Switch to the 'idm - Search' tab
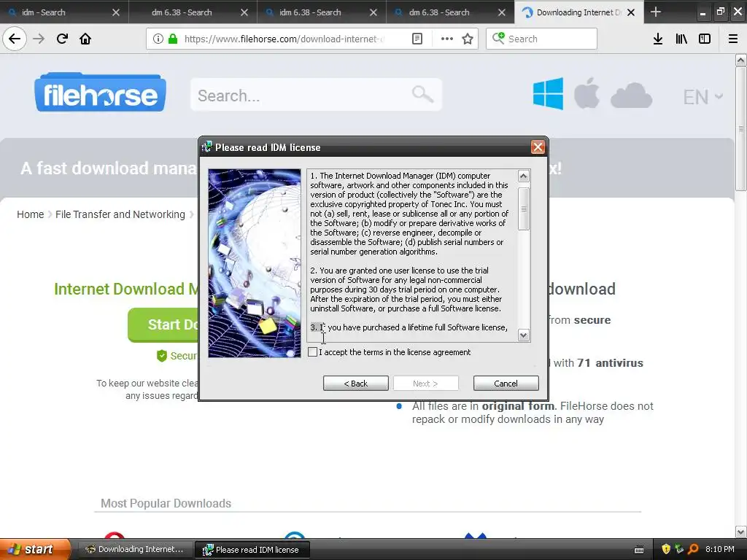Viewport: 747px width, 560px height. [x=64, y=12]
